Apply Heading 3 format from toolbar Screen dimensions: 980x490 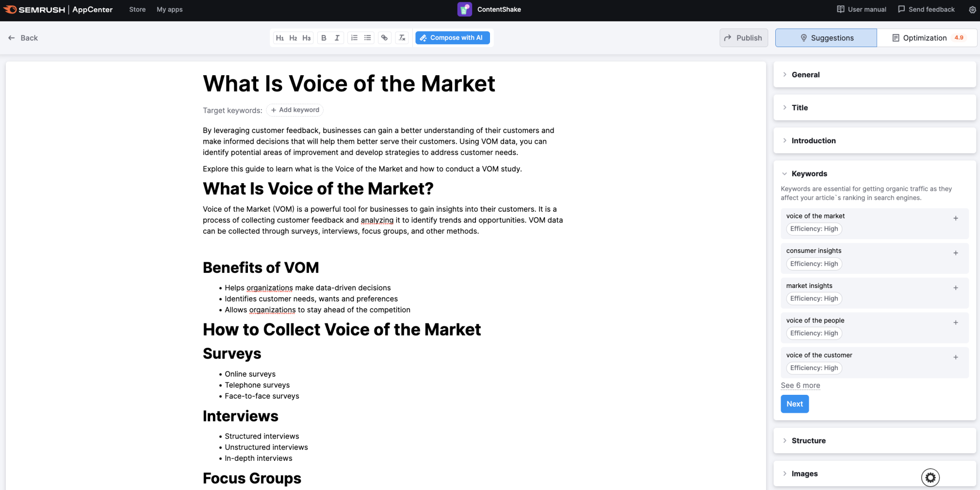(306, 38)
